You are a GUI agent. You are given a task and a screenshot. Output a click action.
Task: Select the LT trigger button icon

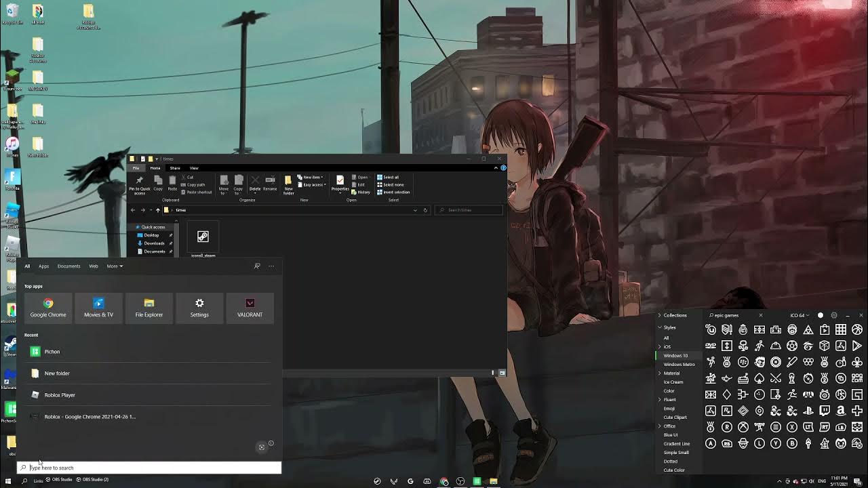[x=808, y=427]
